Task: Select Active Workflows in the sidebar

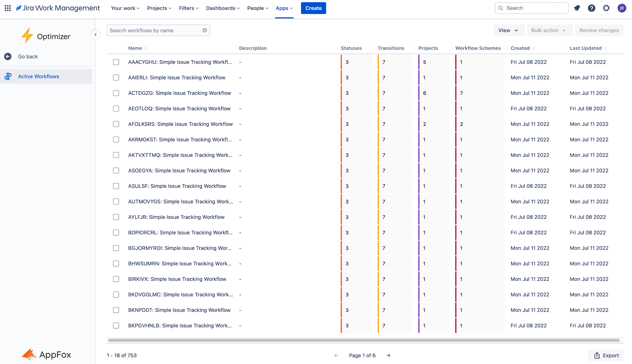Action: 38,76
